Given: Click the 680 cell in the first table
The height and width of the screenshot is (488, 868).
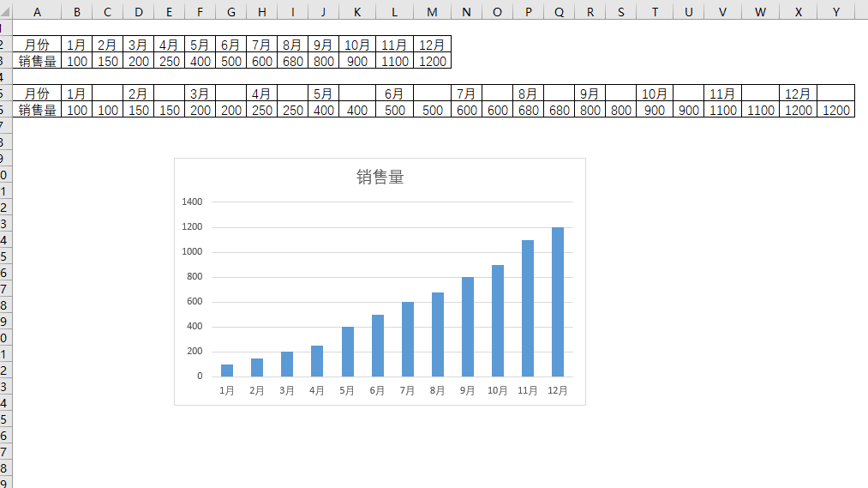Looking at the screenshot, I should point(292,61).
